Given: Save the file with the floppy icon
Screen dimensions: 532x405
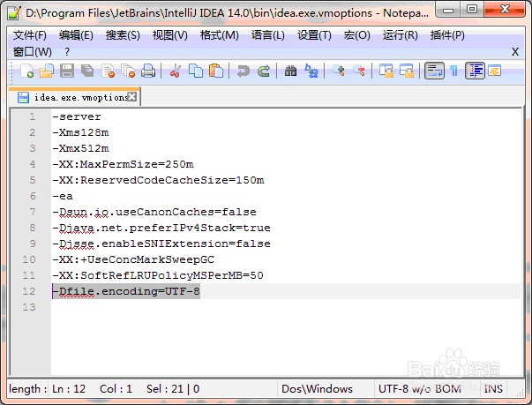Looking at the screenshot, I should coord(67,71).
